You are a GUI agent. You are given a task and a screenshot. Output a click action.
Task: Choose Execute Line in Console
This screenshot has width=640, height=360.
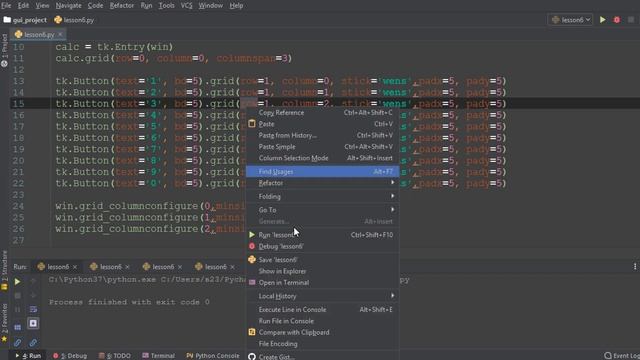(x=322, y=310)
